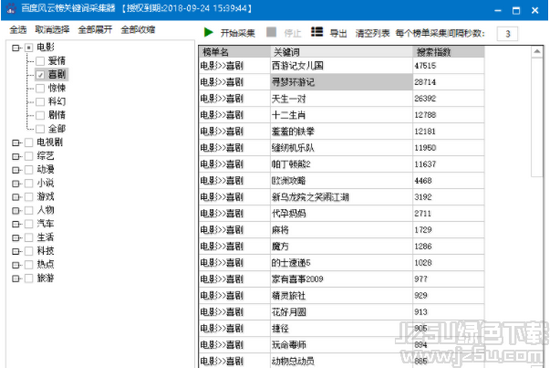This screenshot has width=550, height=368.
Task: Collapse the 电影 tree node
Action: pos(15,47)
